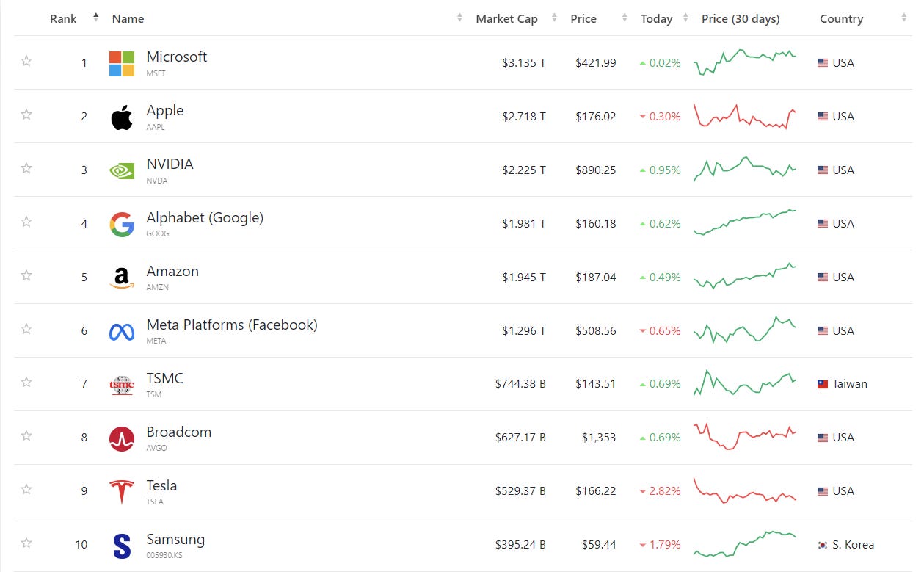Image resolution: width=924 pixels, height=572 pixels.
Task: Toggle the TSMC favorite star
Action: [26, 383]
